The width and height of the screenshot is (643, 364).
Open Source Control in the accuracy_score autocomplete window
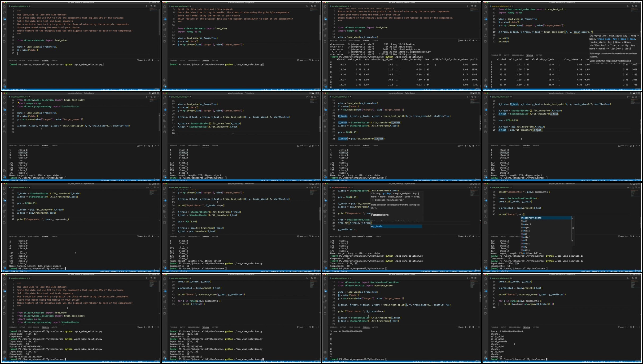[485, 200]
